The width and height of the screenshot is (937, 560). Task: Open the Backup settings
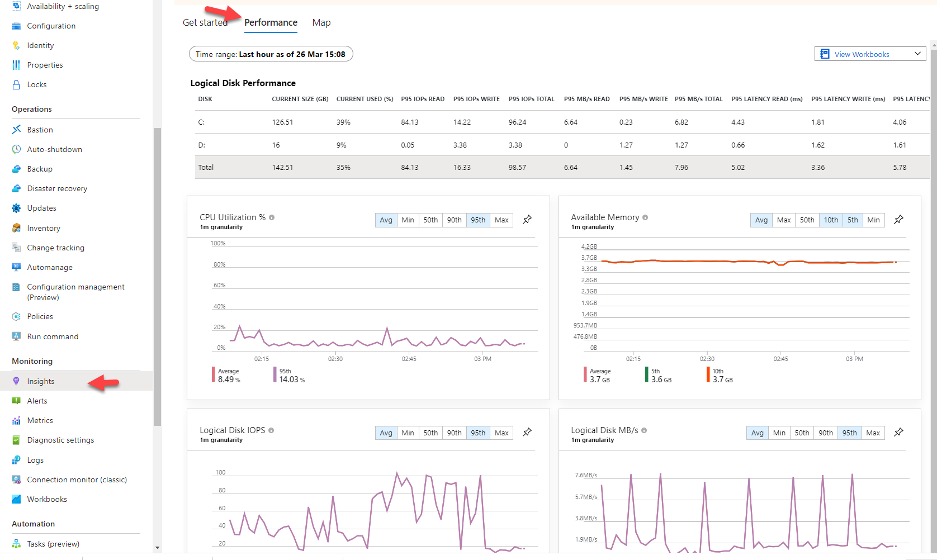coord(40,169)
